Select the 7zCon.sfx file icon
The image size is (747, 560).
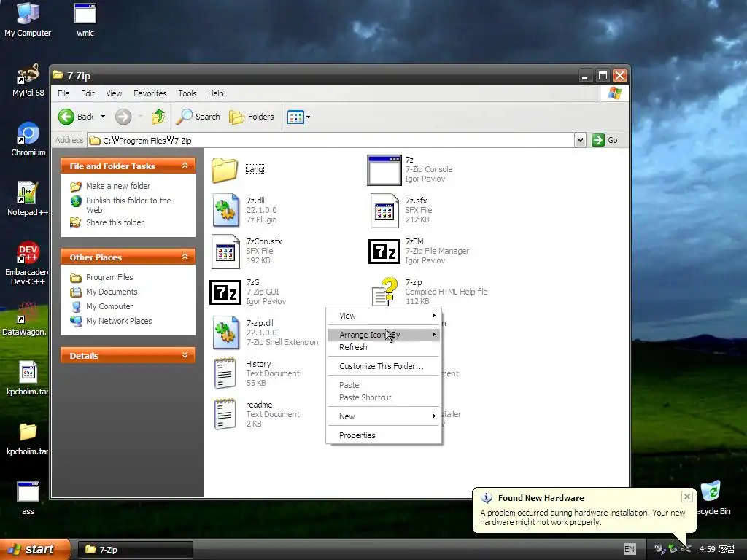[x=225, y=251]
